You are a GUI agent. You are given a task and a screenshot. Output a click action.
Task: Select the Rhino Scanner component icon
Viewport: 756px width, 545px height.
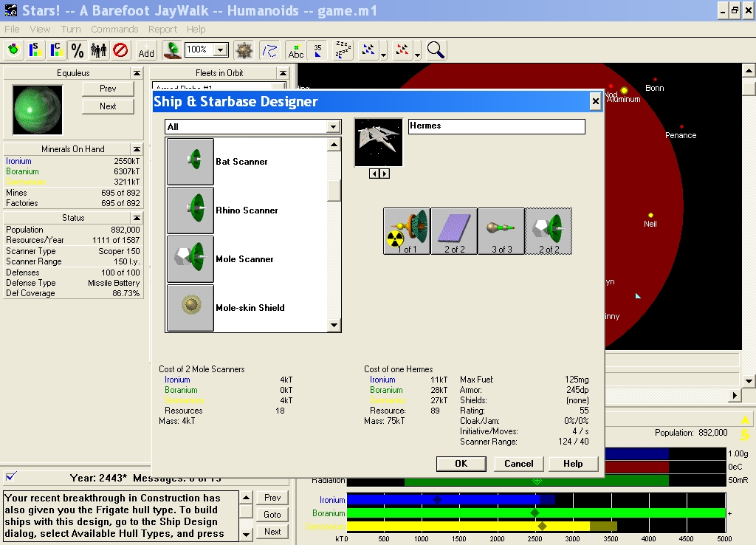coord(190,210)
